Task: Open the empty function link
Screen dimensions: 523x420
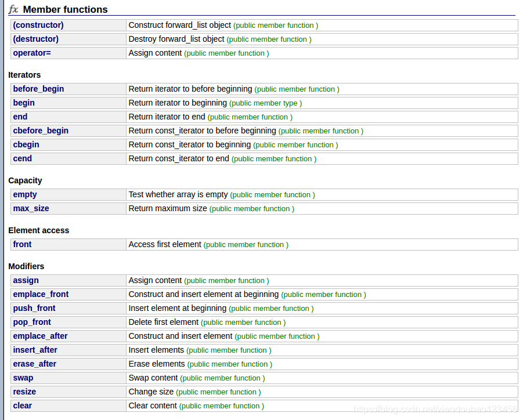Action: (x=25, y=195)
